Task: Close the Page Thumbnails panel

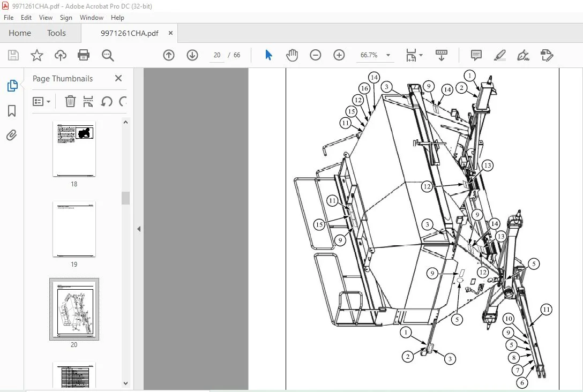Action: [x=118, y=78]
